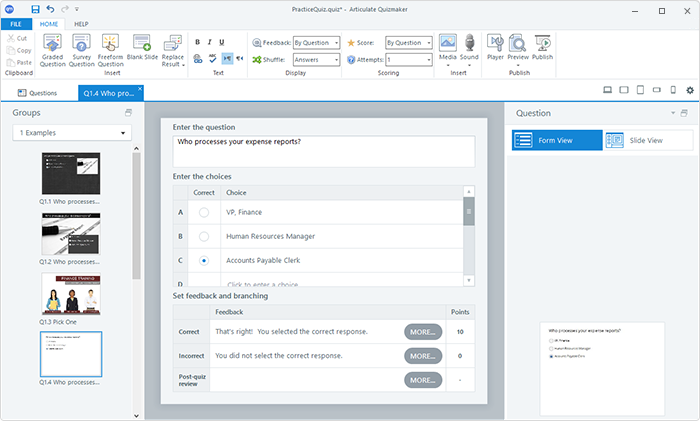
Task: Click the choices list scrollbar handle
Action: (x=469, y=212)
